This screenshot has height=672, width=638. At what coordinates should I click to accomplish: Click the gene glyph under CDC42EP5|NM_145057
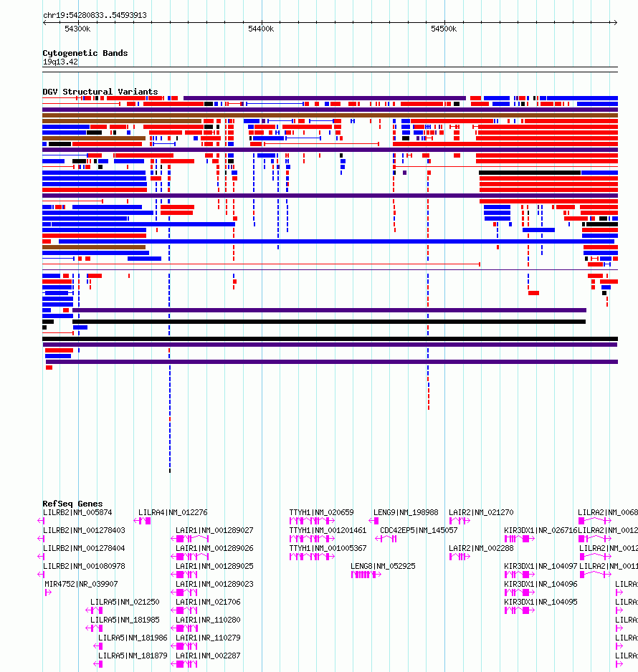386,539
